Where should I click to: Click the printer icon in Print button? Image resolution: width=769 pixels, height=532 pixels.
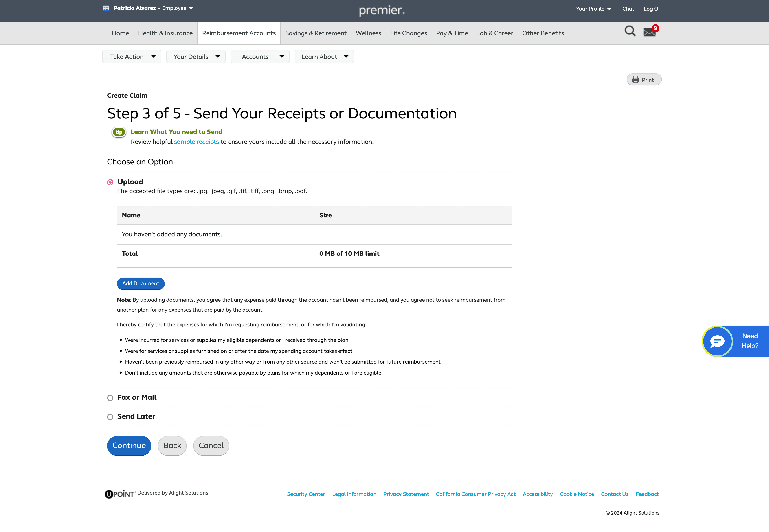(635, 80)
